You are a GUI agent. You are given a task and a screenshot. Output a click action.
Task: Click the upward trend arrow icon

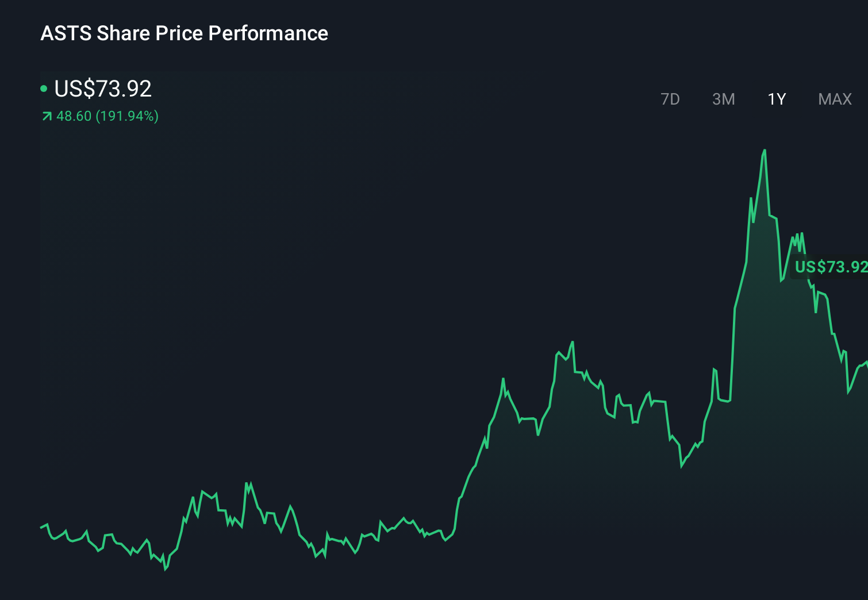[47, 116]
